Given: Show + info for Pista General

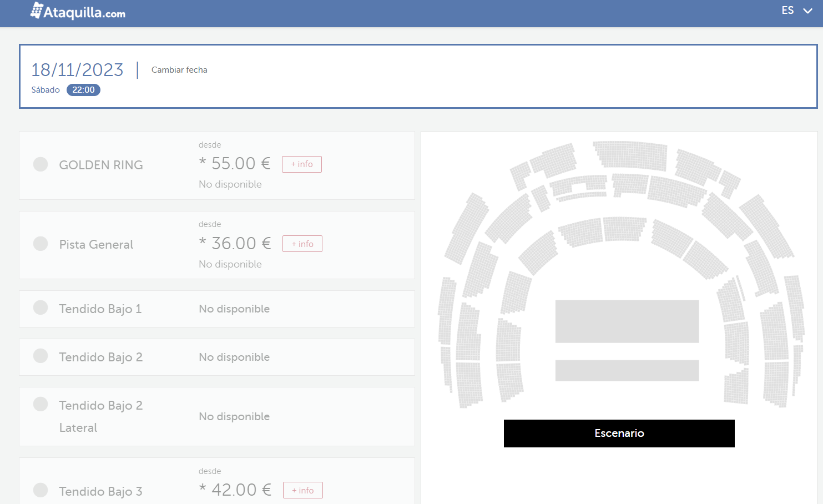Looking at the screenshot, I should tap(302, 244).
